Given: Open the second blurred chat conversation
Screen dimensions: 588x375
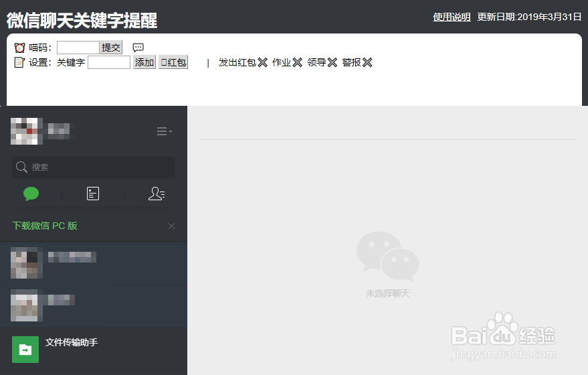Looking at the screenshot, I should coord(94,306).
